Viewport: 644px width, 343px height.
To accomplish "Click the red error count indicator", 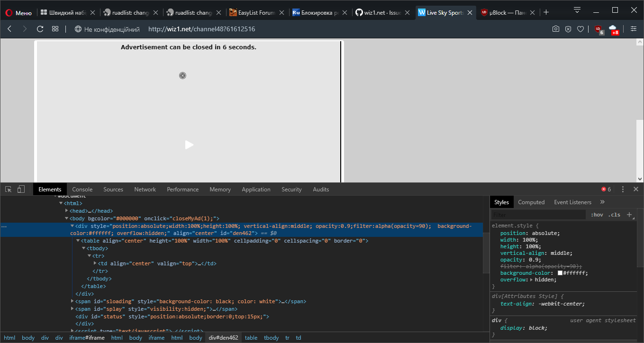I will [606, 189].
